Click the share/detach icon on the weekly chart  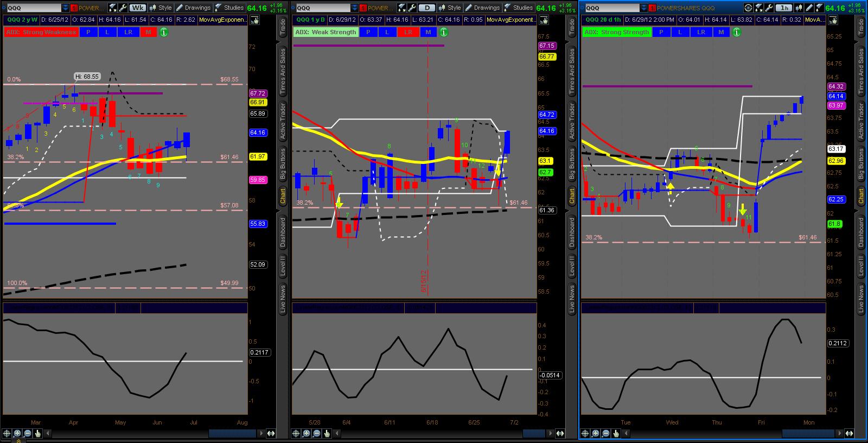coord(112,8)
